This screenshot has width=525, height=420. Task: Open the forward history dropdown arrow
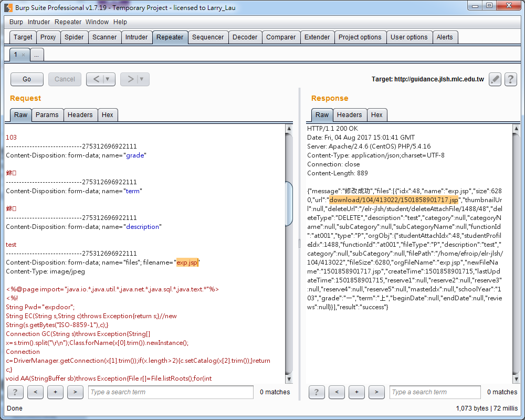coord(142,79)
